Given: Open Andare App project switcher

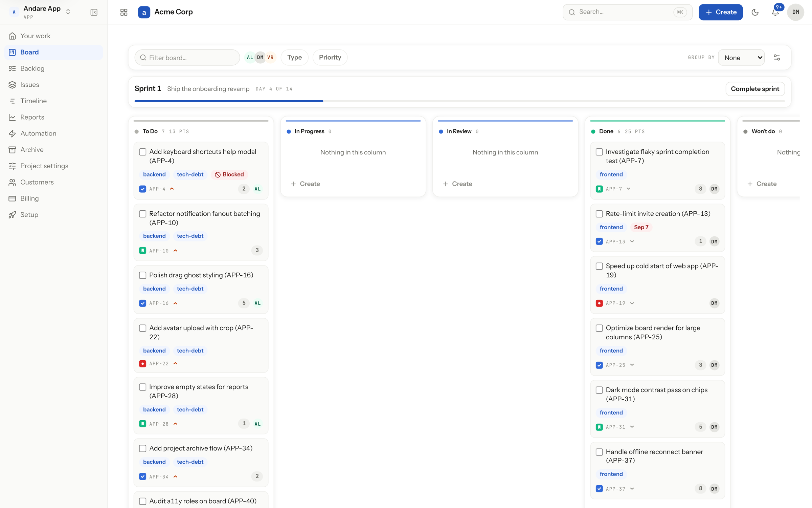Looking at the screenshot, I should (40, 12).
